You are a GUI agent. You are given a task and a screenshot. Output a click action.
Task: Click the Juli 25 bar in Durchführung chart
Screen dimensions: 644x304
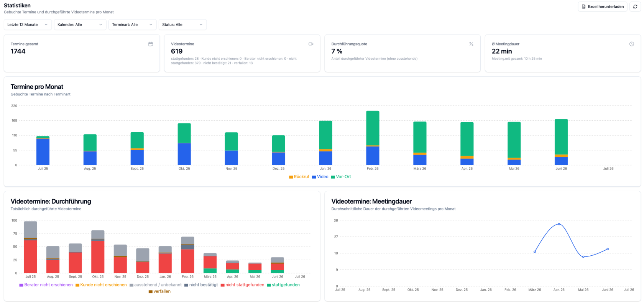click(x=31, y=247)
